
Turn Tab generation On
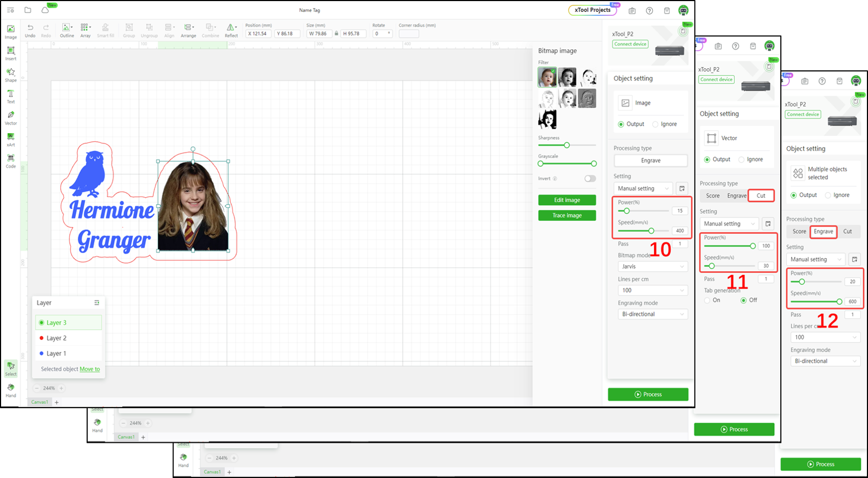(707, 300)
